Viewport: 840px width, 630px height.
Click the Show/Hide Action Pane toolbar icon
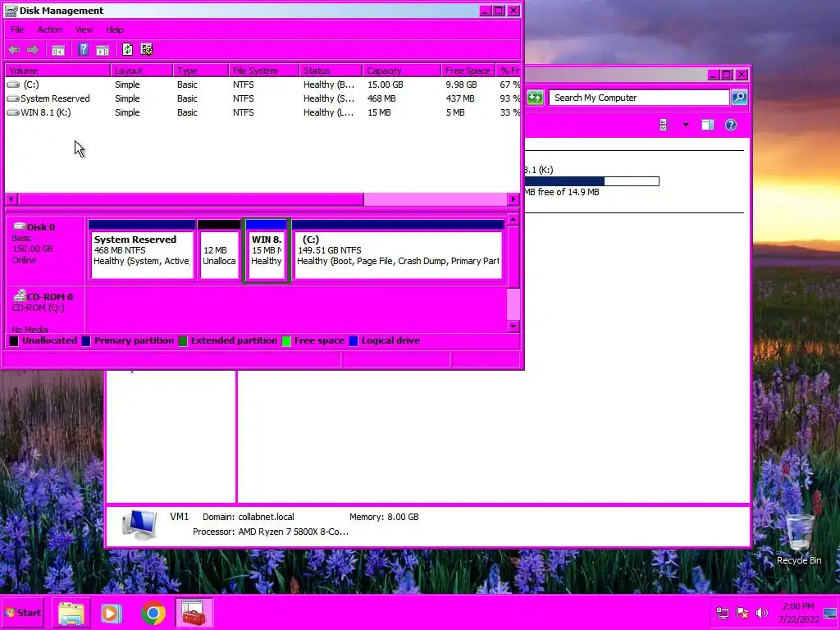[103, 50]
